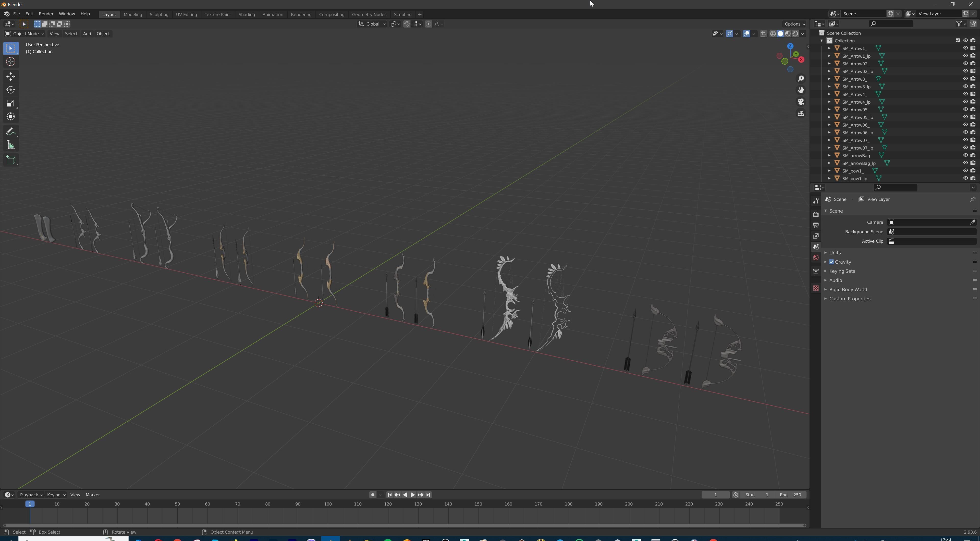Select the Move tool in the toolbar
The height and width of the screenshot is (541, 980).
11,77
